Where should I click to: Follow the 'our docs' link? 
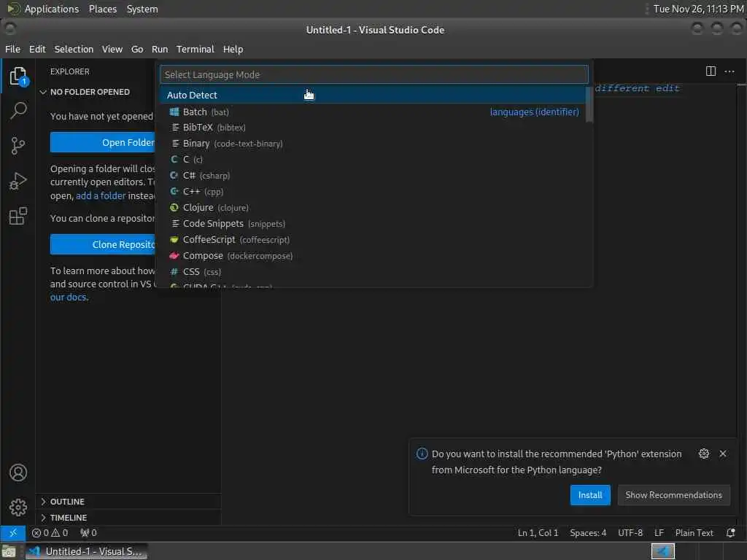pyautogui.click(x=68, y=297)
